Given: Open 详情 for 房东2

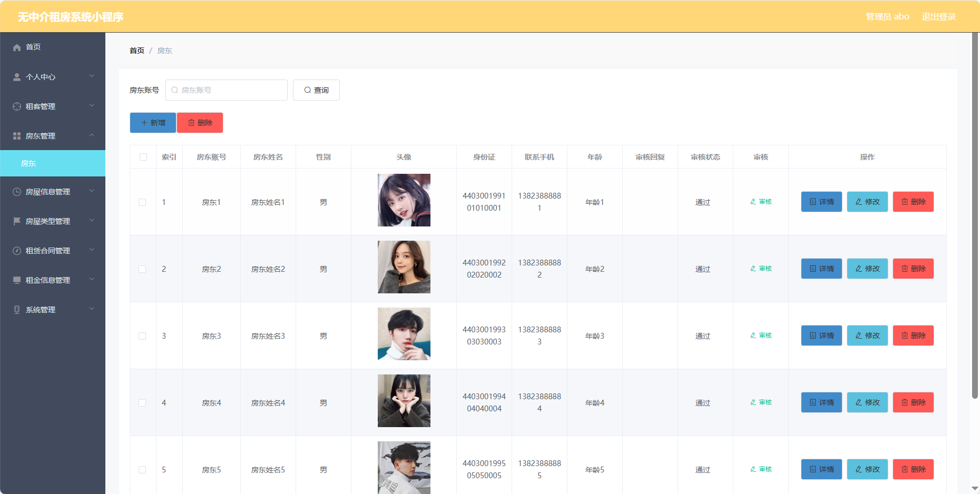Looking at the screenshot, I should click(x=821, y=269).
